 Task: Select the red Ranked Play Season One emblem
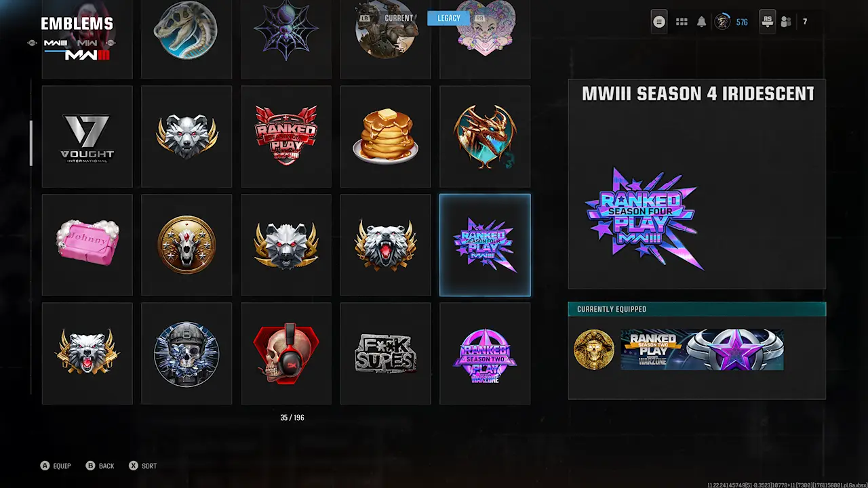point(286,137)
